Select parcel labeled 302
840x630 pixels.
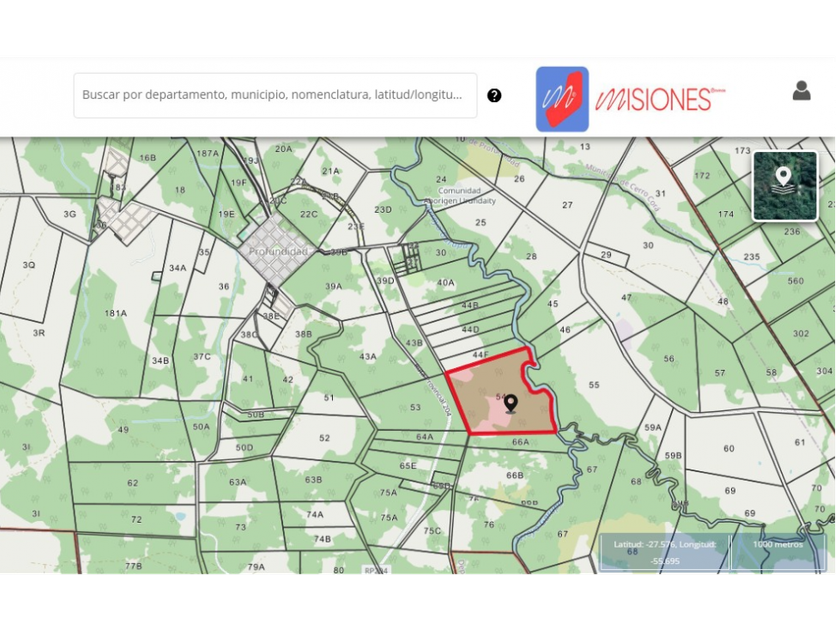800,333
